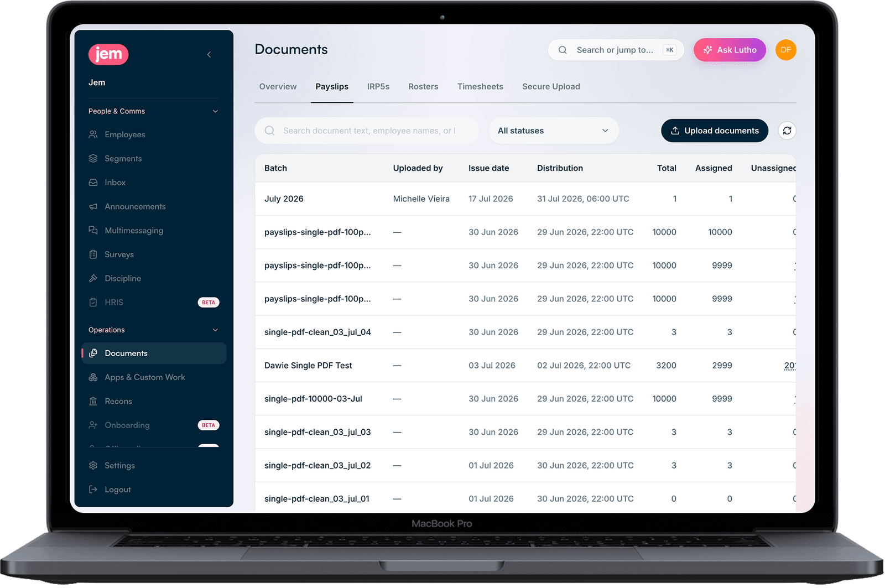Click the BETA badge next to HRIS

[209, 302]
